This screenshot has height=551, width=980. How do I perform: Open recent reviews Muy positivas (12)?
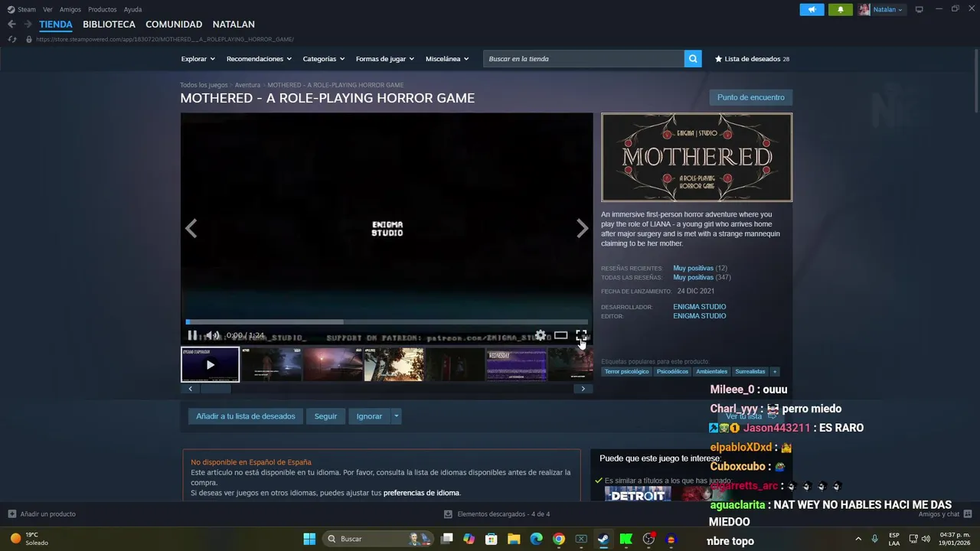click(700, 269)
